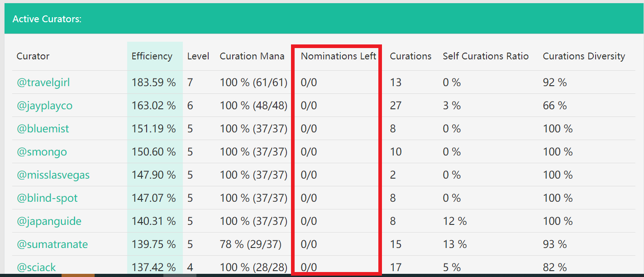This screenshot has width=644, height=277.
Task: Open the @jayplayco curator link
Action: pyautogui.click(x=45, y=106)
